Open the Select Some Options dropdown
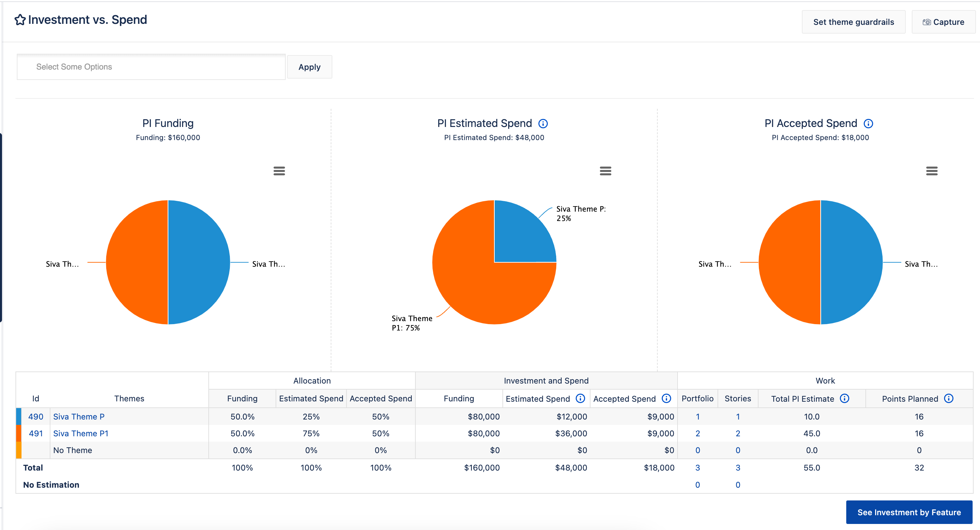This screenshot has height=530, width=980. [x=151, y=67]
